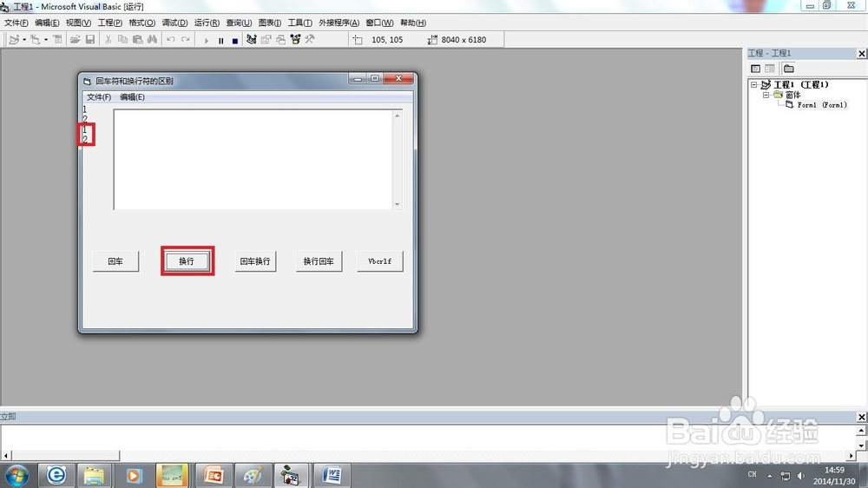
Task: Open the 运行(R) menu
Action: click(x=207, y=23)
